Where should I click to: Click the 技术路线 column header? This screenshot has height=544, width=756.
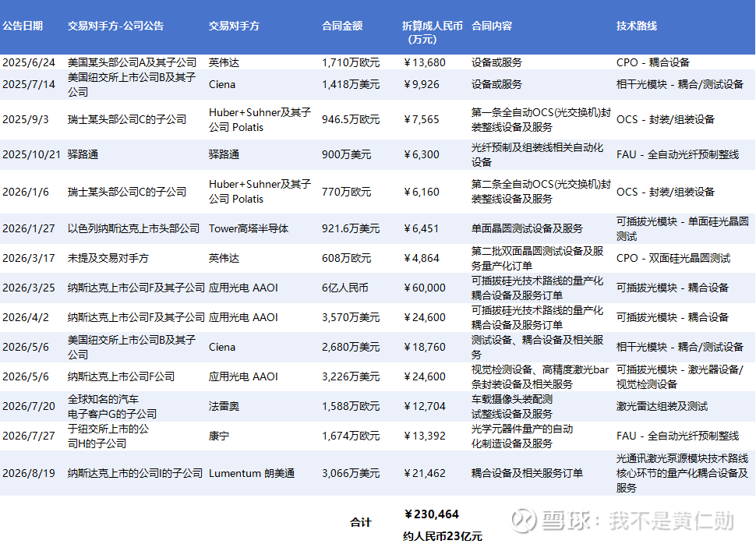637,26
